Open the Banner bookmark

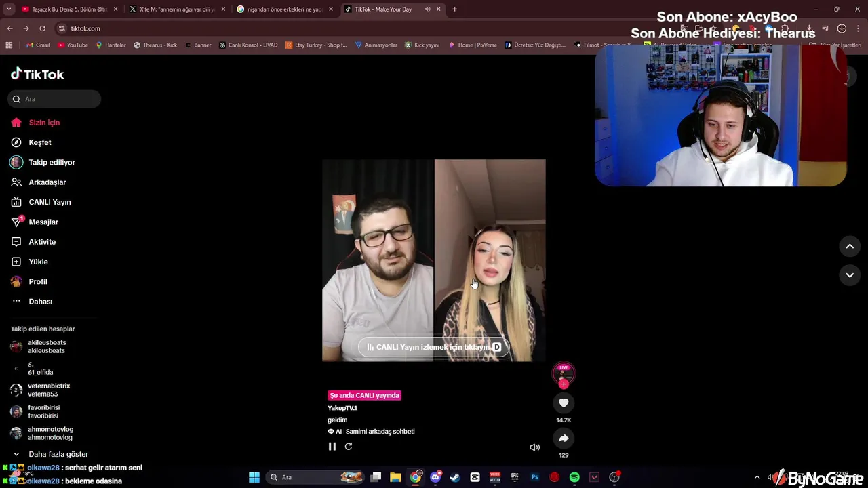point(198,45)
